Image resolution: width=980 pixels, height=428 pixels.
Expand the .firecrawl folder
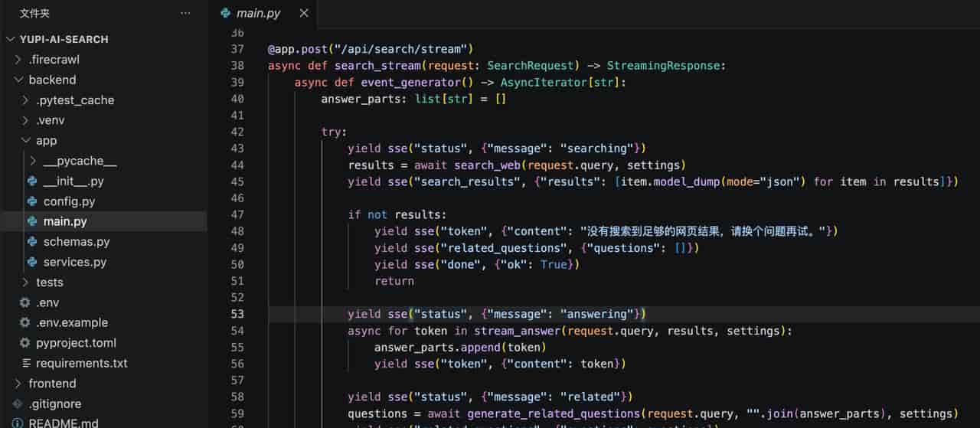point(18,59)
